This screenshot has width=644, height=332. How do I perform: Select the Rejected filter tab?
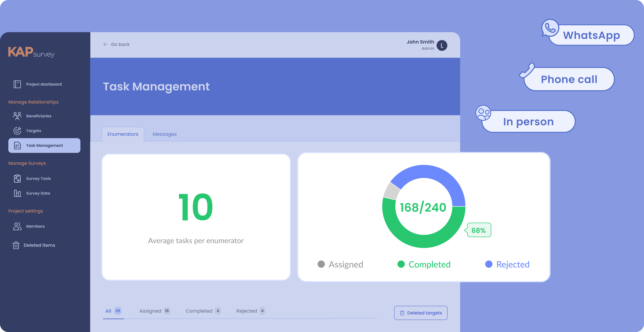[251, 311]
